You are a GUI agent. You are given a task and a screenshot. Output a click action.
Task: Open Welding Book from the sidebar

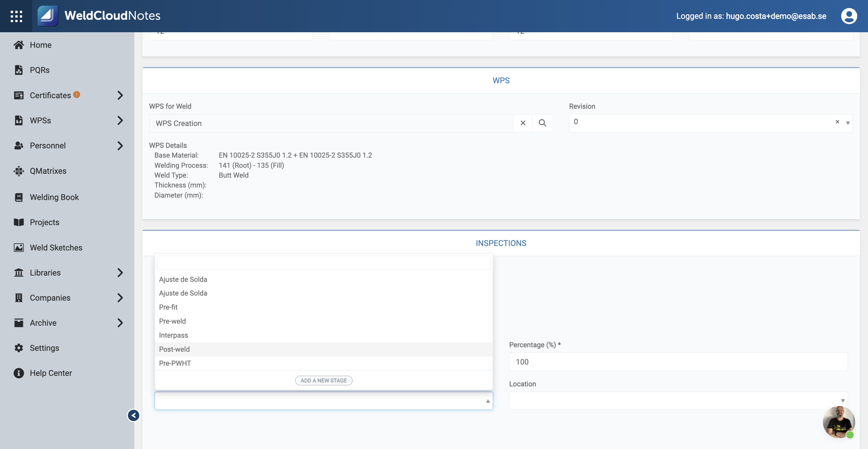click(x=54, y=197)
